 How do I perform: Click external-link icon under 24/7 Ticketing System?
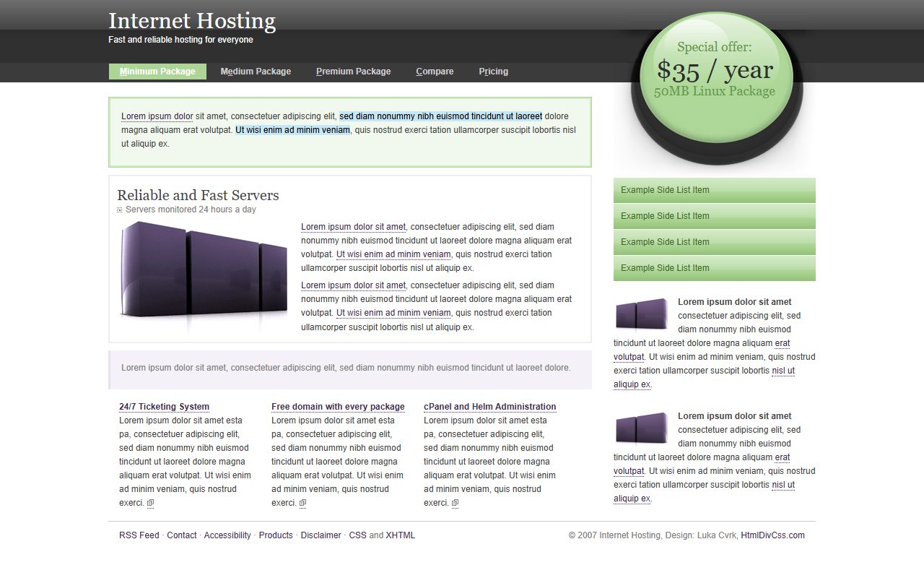pos(150,504)
